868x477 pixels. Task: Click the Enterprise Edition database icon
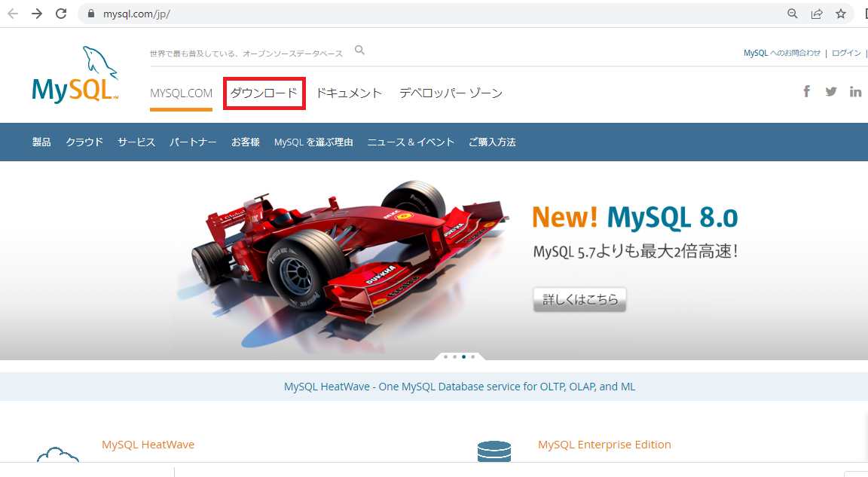494,451
